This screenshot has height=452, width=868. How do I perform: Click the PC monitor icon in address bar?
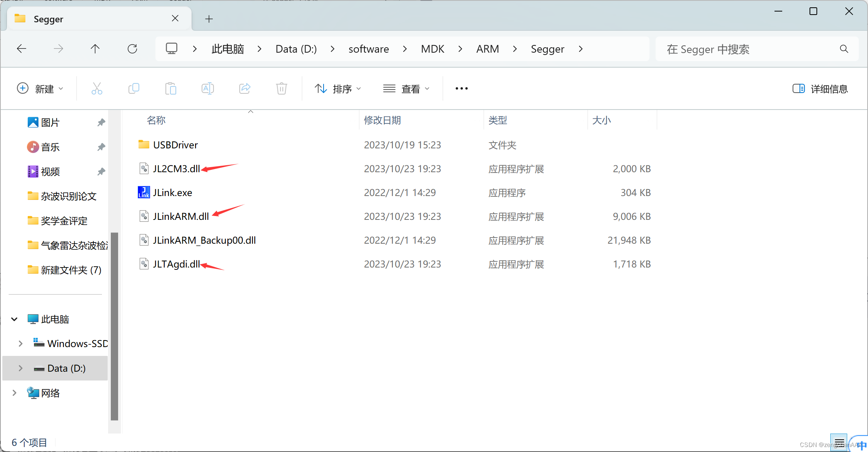172,49
